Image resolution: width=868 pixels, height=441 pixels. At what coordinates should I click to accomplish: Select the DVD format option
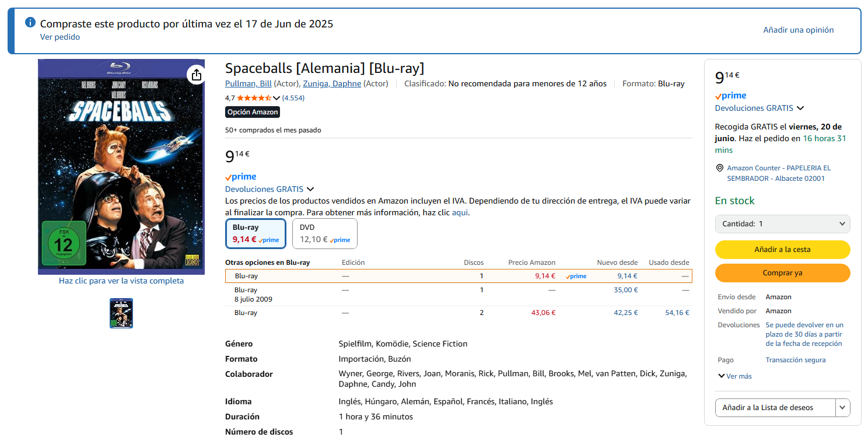(x=325, y=233)
